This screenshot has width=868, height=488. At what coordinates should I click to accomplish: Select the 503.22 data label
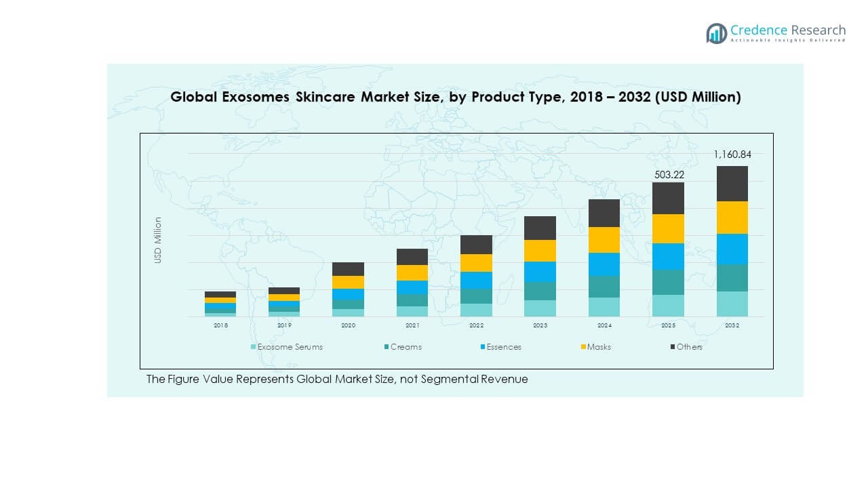[668, 175]
